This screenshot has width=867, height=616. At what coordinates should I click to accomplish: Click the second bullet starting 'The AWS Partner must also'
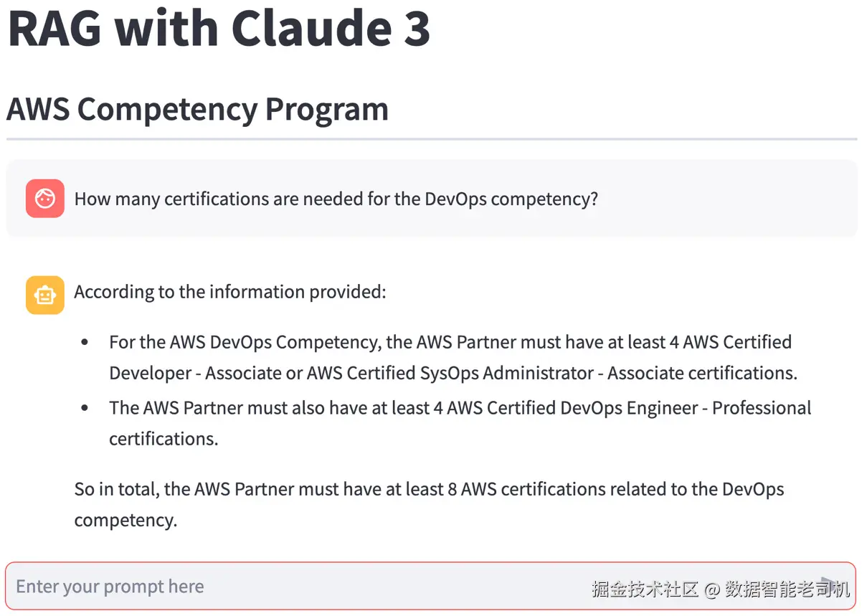pos(459,408)
